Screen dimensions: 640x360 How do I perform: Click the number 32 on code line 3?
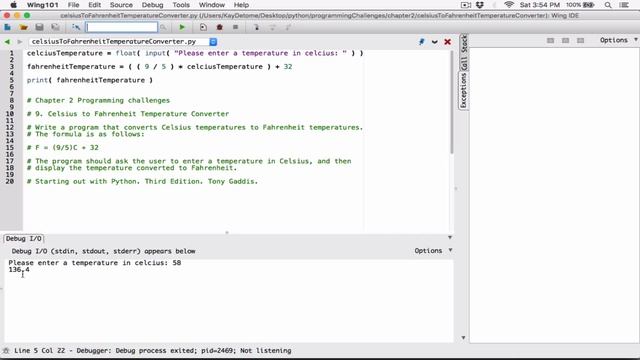288,67
